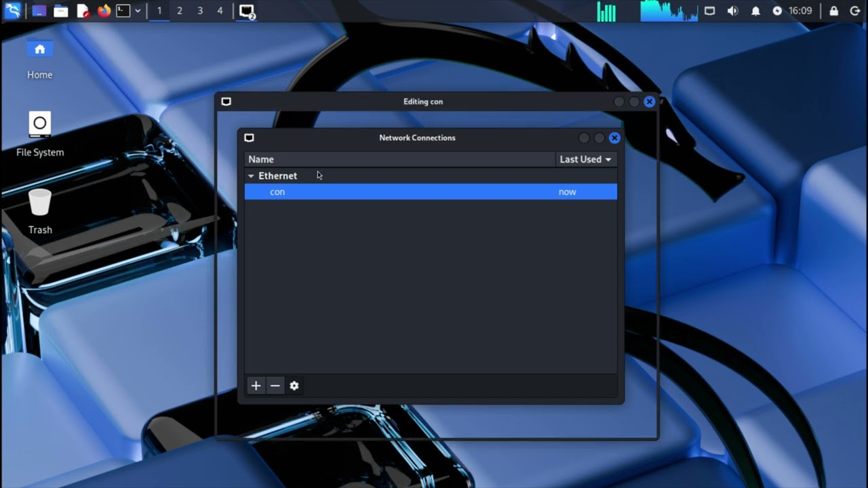
Task: Sort connections by Name column
Action: [400, 159]
